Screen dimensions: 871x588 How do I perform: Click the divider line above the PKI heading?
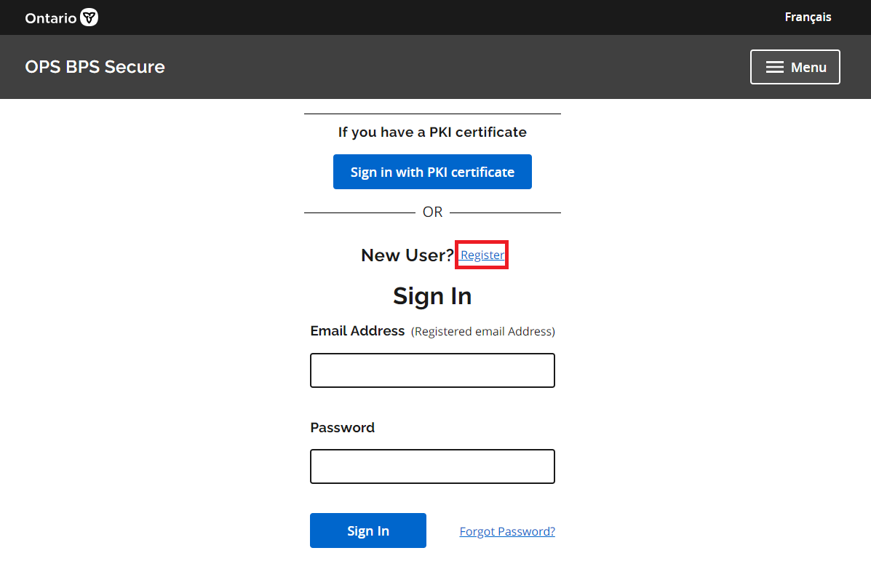pyautogui.click(x=432, y=114)
